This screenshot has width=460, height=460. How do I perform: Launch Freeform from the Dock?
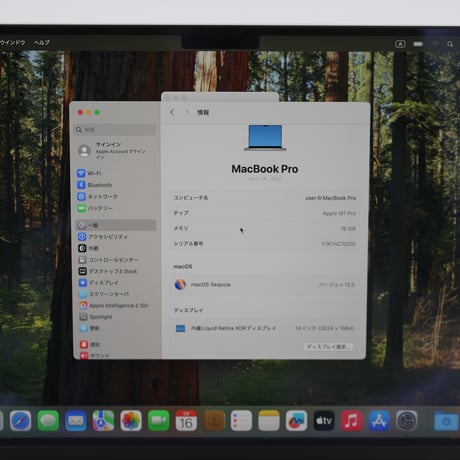(x=296, y=421)
